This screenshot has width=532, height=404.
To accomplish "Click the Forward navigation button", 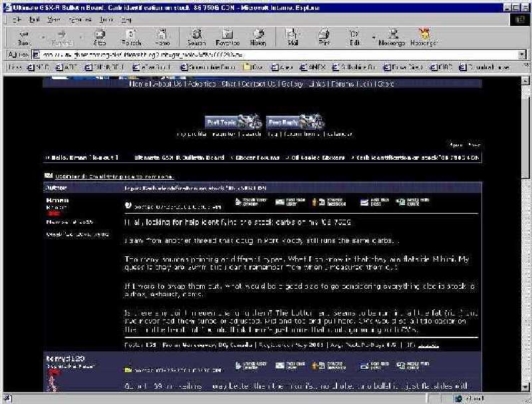I will (x=62, y=37).
